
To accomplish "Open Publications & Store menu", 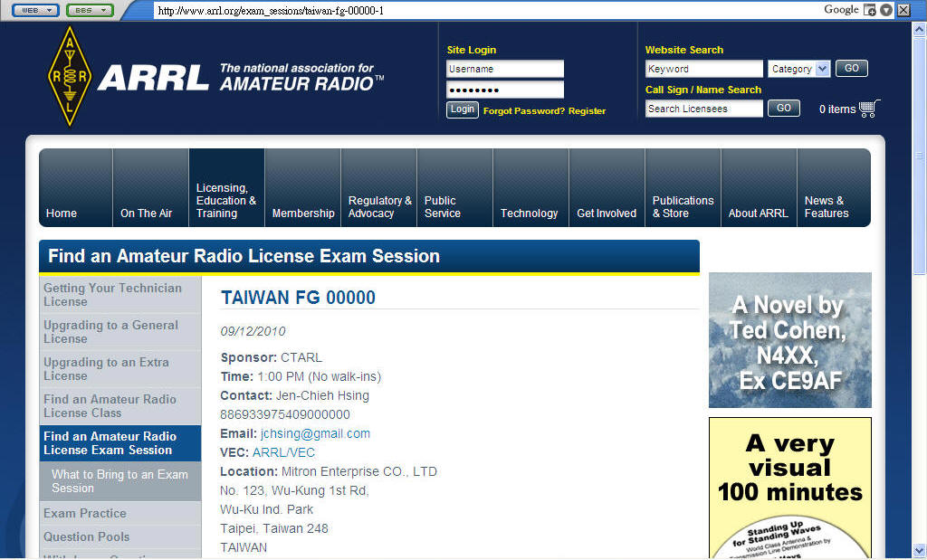I will (x=683, y=188).
